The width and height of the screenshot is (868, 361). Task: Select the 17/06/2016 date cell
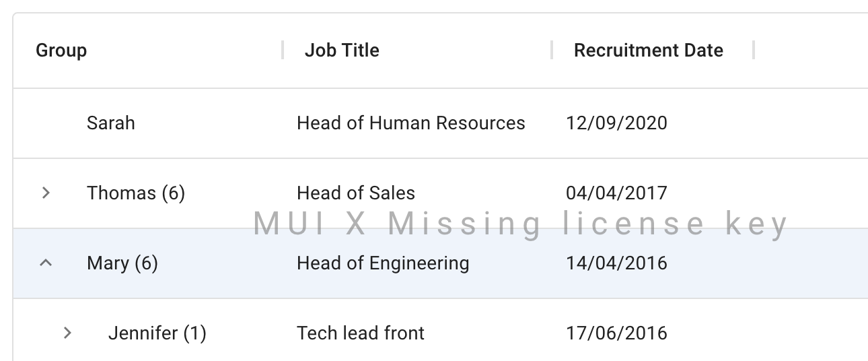616,333
